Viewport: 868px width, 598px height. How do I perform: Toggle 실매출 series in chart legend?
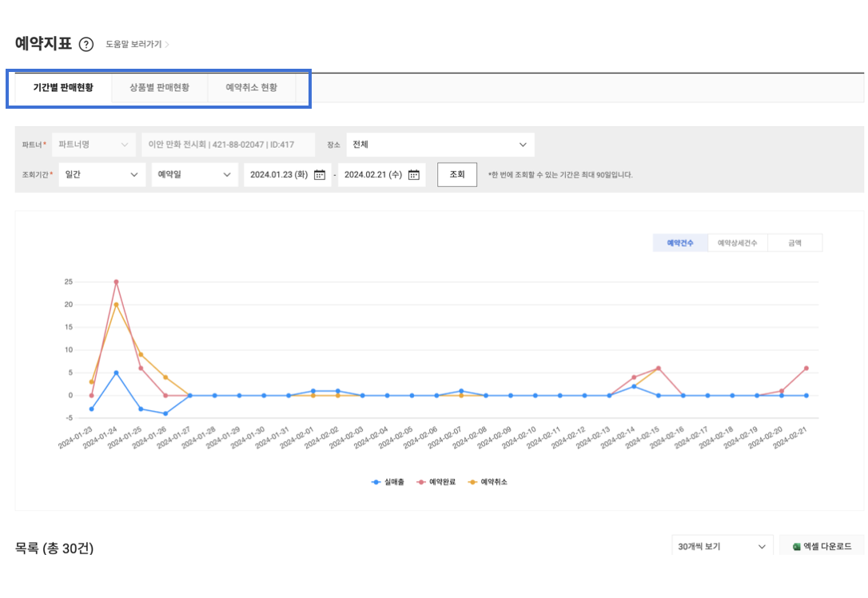click(390, 482)
